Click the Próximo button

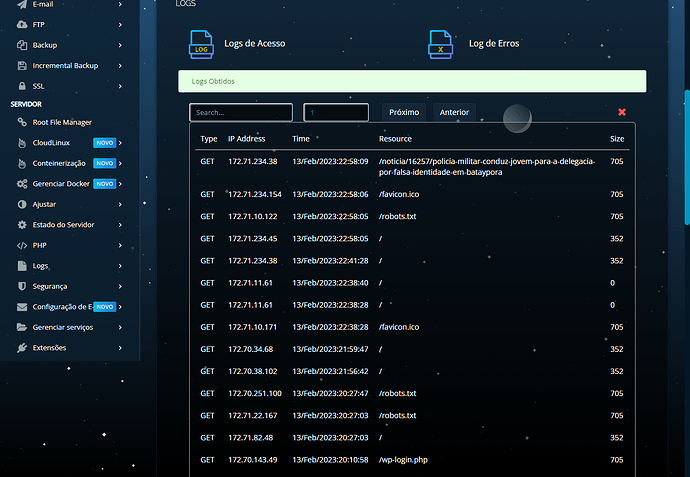tap(404, 112)
